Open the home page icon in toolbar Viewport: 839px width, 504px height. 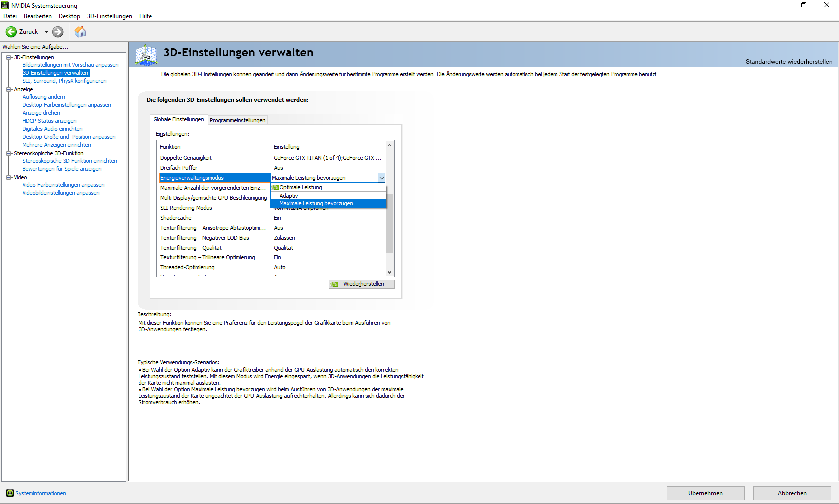point(80,32)
